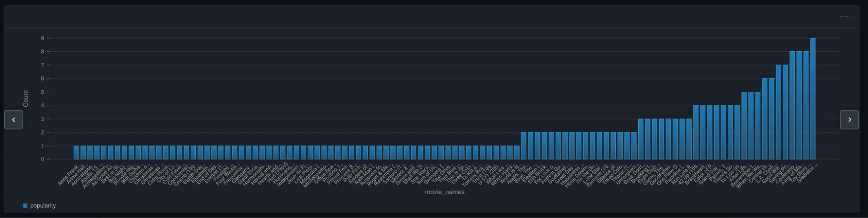Advance to next chart with right chevron
Viewport: 868px width, 218px height.
pyautogui.click(x=849, y=120)
